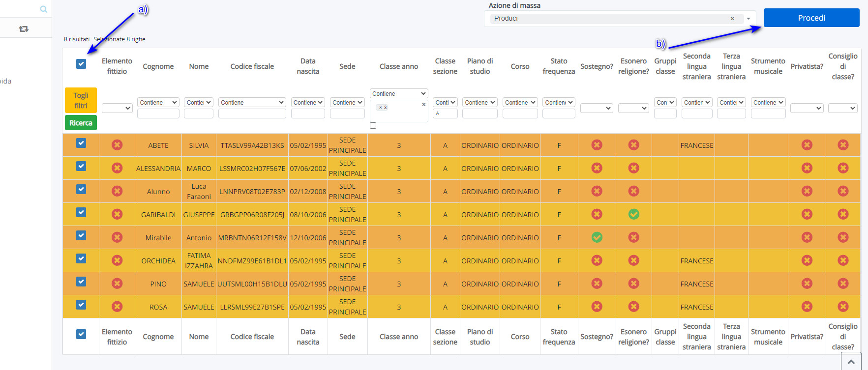Click Sostegno red X for ORCHIDEA row
This screenshot has width=868, height=370.
[597, 260]
